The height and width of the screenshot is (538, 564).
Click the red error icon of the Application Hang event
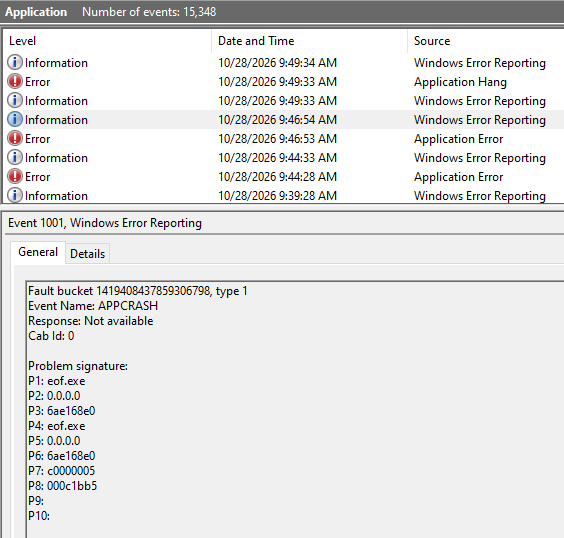tap(15, 82)
